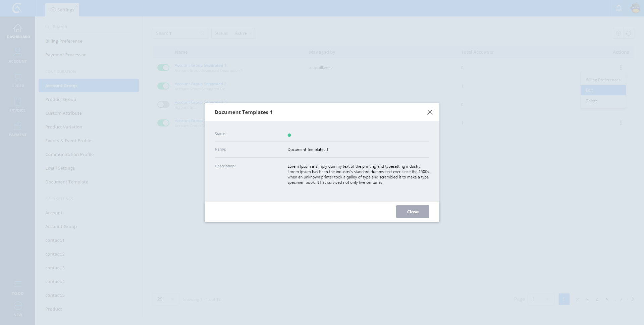Image resolution: width=644 pixels, height=325 pixels.
Task: Click the refresh icon above table
Action: [x=629, y=33]
